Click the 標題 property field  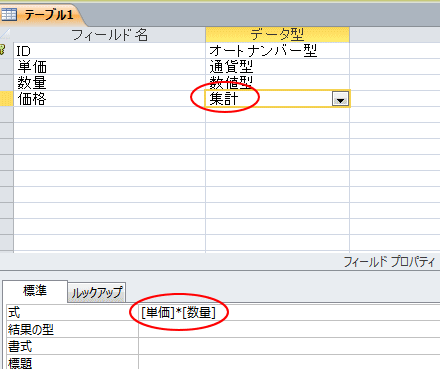point(289,362)
